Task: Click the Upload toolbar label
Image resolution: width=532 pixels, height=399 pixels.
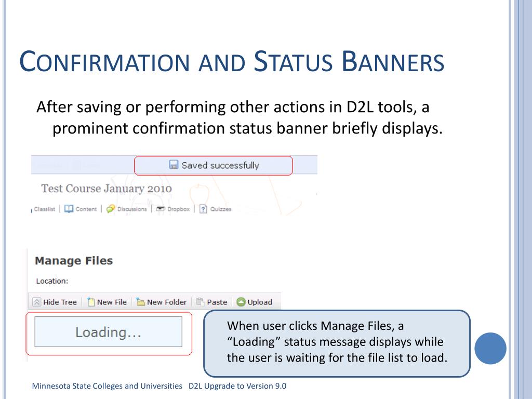Action: [x=260, y=302]
